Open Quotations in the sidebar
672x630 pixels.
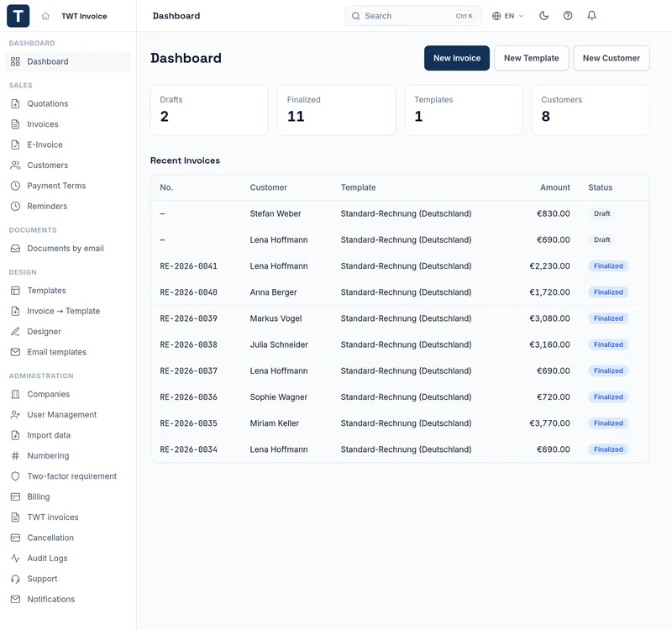[69, 103]
